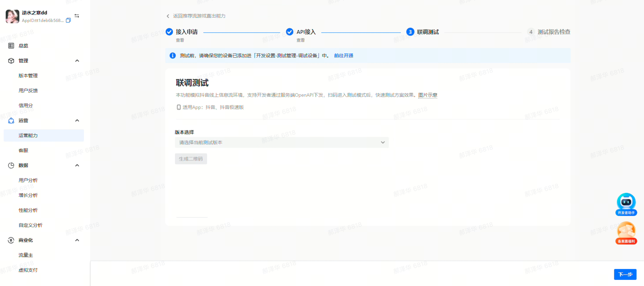This screenshot has width=644, height=286.
Task: Click the 接入申请 step checkmark icon
Action: pos(169,32)
